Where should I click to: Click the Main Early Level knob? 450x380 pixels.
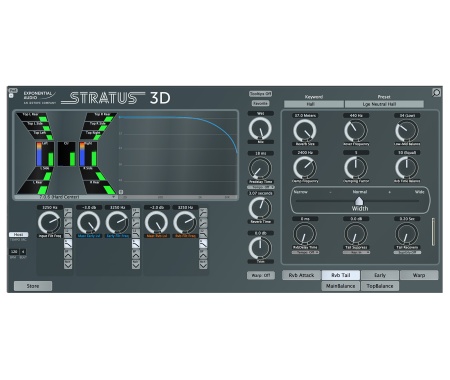[89, 222]
